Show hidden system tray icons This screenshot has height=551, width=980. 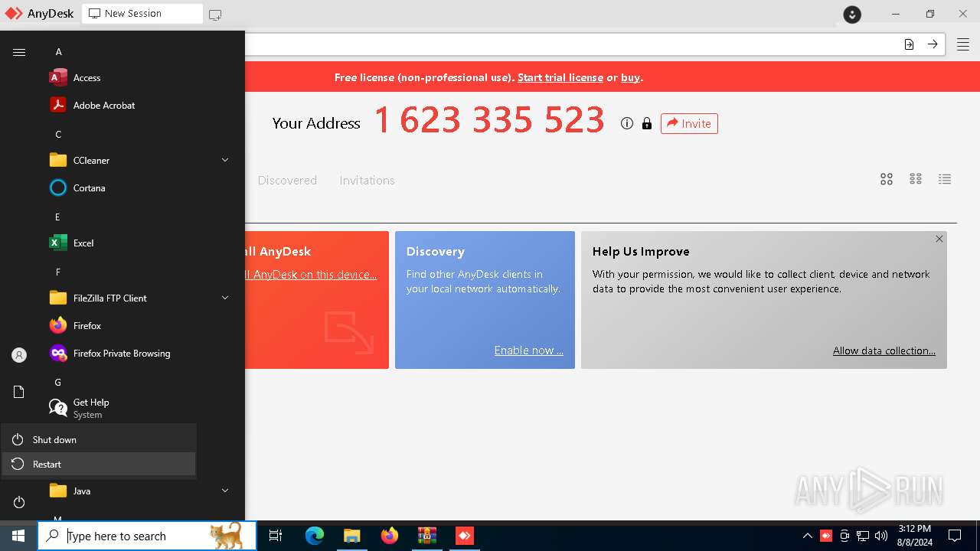[807, 536]
